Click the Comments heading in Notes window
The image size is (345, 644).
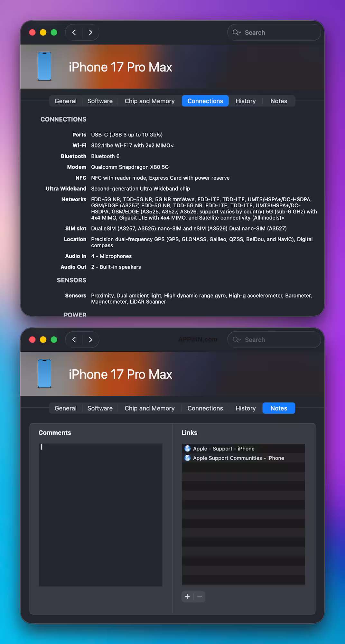tap(55, 433)
